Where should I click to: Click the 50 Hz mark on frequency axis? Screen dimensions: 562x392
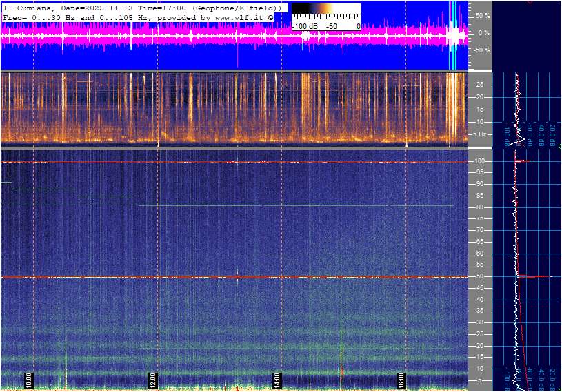[x=479, y=276]
